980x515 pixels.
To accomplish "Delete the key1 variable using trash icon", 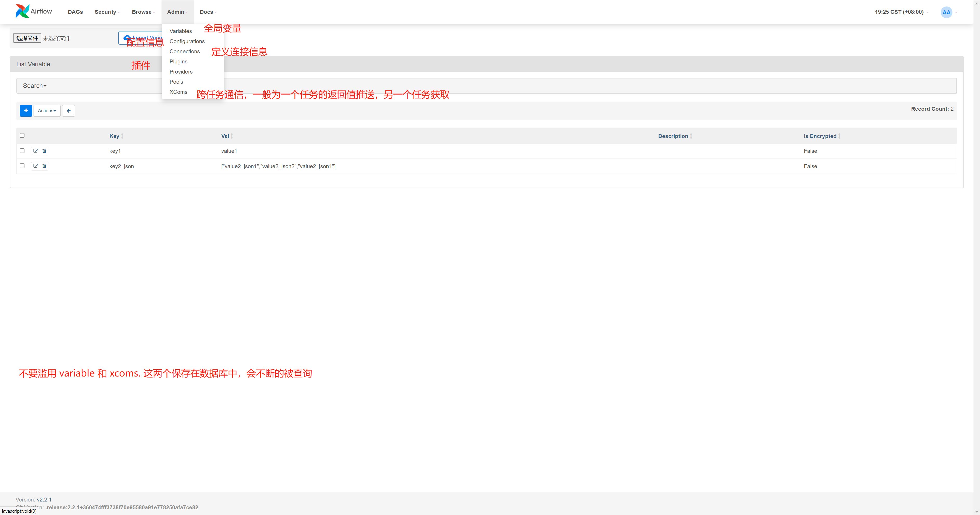I will [x=44, y=151].
